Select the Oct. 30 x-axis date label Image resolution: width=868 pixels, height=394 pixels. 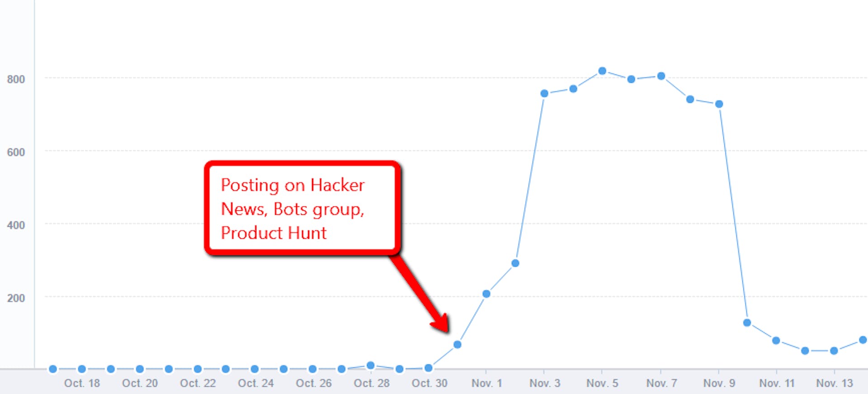point(429,384)
